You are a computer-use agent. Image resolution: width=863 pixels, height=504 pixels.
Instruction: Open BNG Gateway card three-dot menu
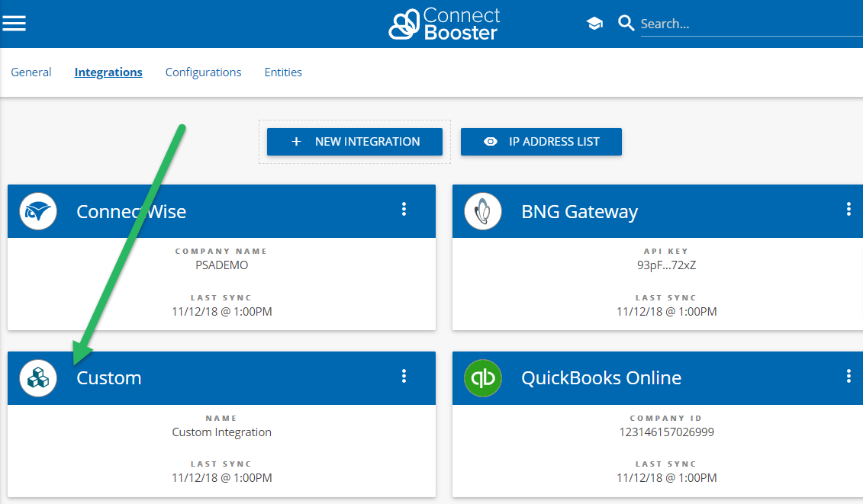[849, 209]
